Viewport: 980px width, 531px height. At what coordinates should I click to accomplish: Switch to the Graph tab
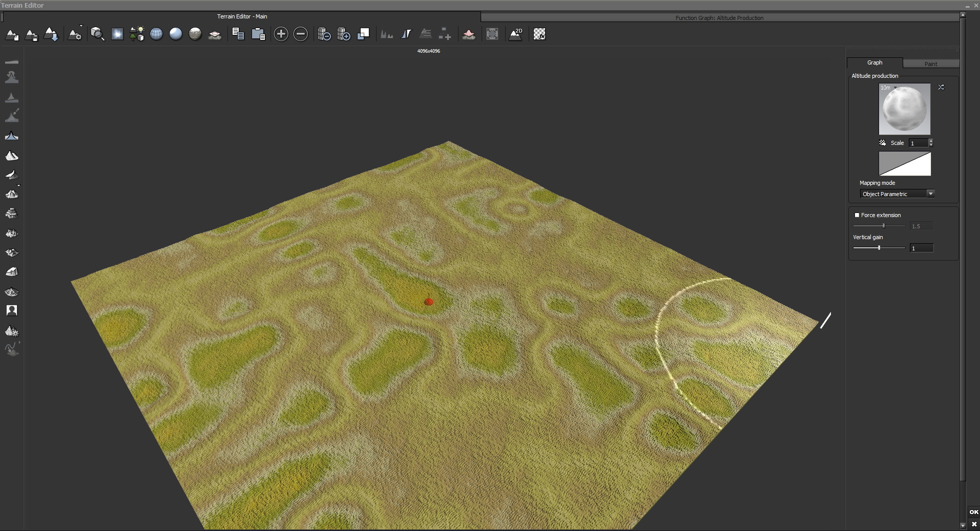point(875,62)
